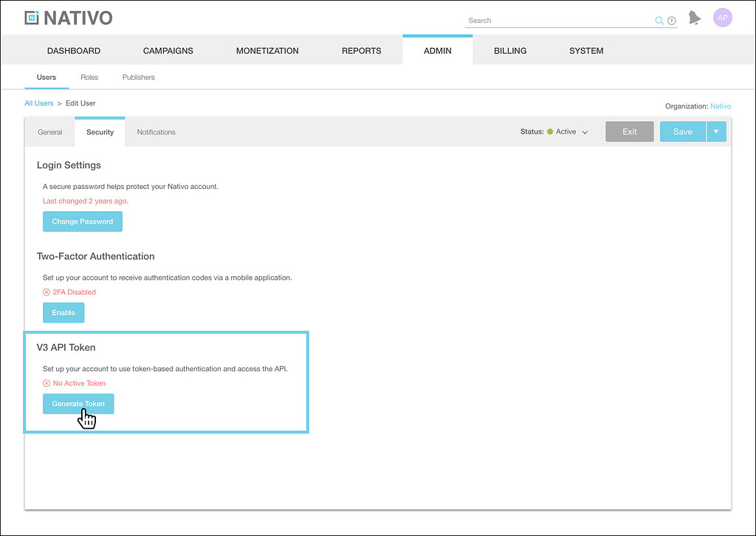The height and width of the screenshot is (536, 756).
Task: Click the '2FA Disabled' text
Action: (75, 292)
